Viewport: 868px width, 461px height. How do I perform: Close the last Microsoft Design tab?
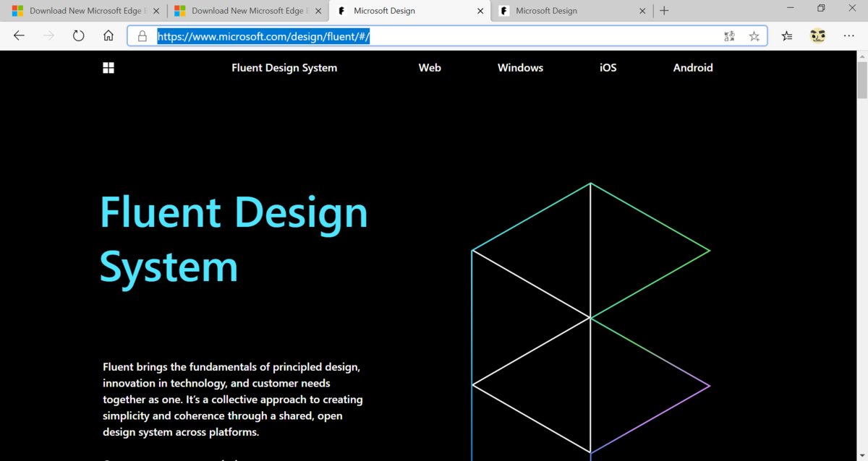643,11
